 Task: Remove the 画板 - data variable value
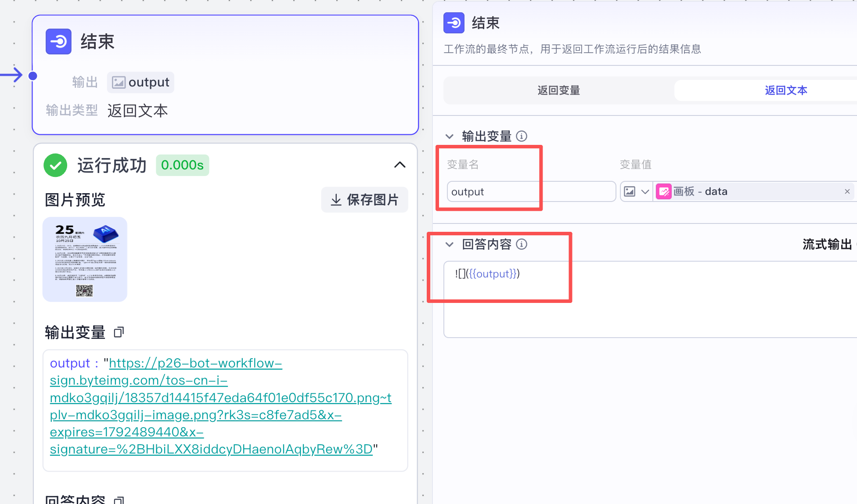tap(847, 191)
